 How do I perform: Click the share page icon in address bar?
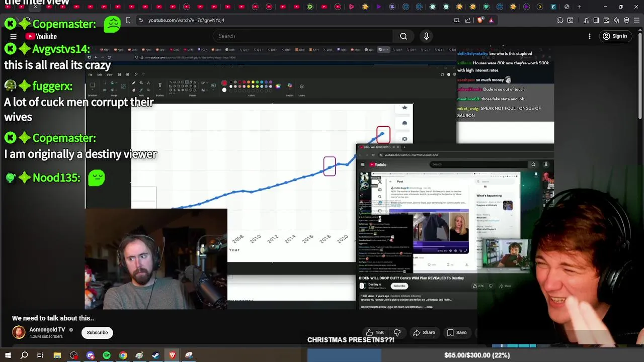468,20
